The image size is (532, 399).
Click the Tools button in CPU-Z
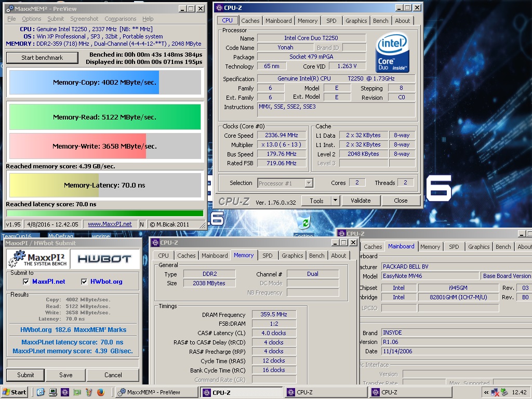(x=316, y=201)
